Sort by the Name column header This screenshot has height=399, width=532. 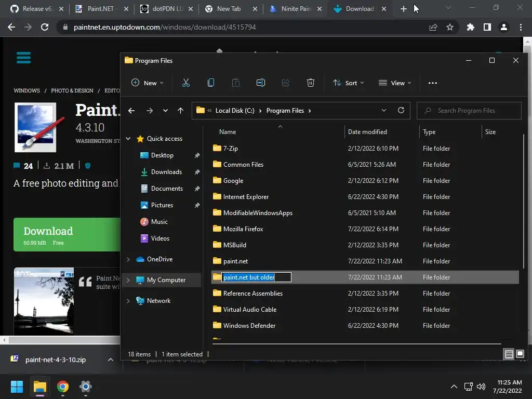tap(228, 132)
